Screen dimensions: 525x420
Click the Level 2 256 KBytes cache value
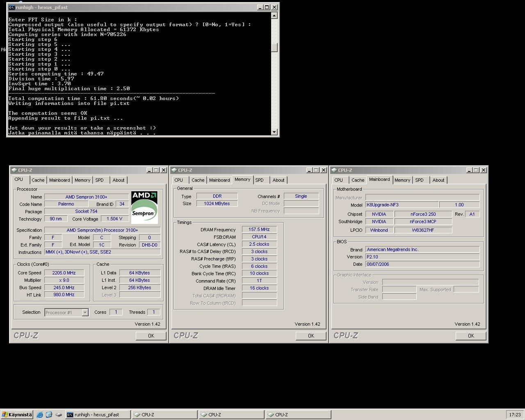pos(140,288)
